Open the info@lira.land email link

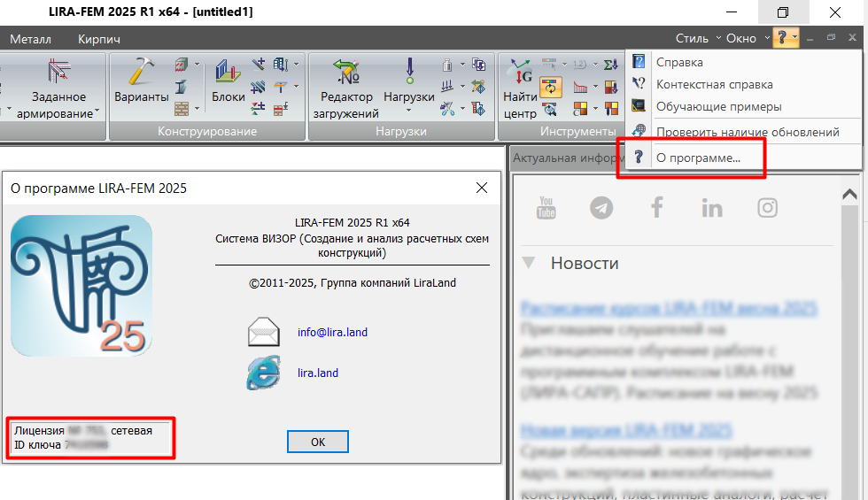(x=332, y=333)
